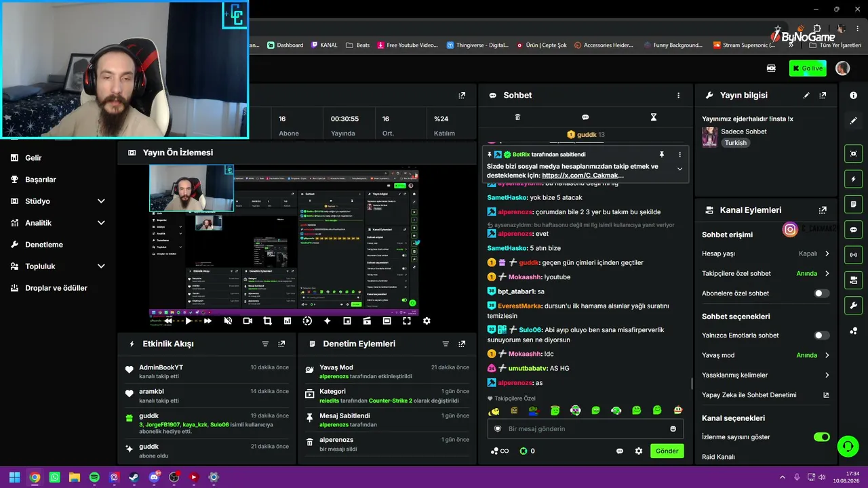Screen dimensions: 868x488
Task: Filter the Denetim Eylemleri list
Action: (x=446, y=344)
